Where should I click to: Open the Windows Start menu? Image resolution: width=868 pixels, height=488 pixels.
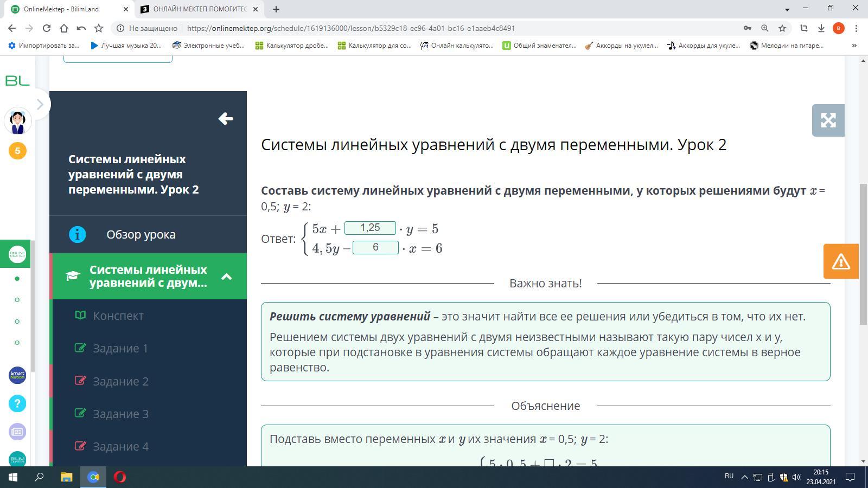pos(13,477)
